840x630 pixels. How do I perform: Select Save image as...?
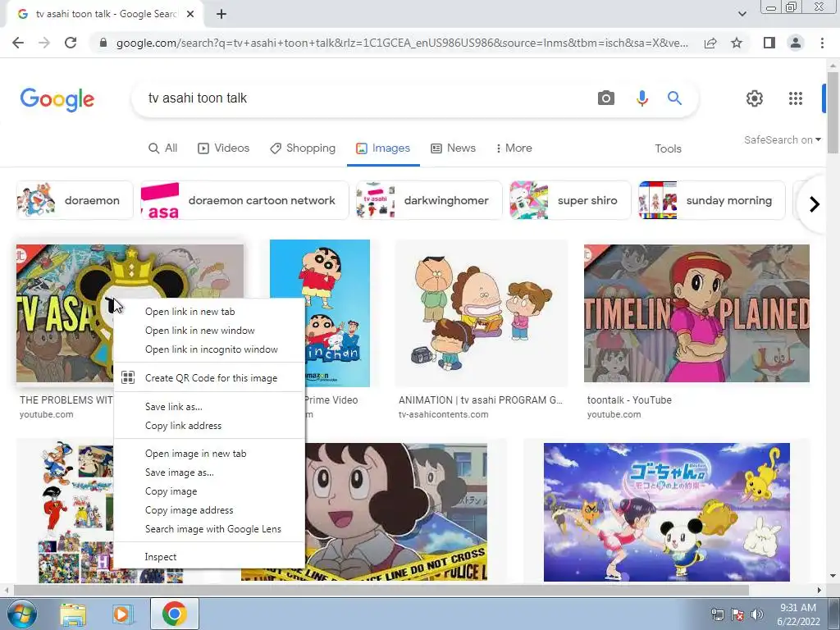pos(209,472)
